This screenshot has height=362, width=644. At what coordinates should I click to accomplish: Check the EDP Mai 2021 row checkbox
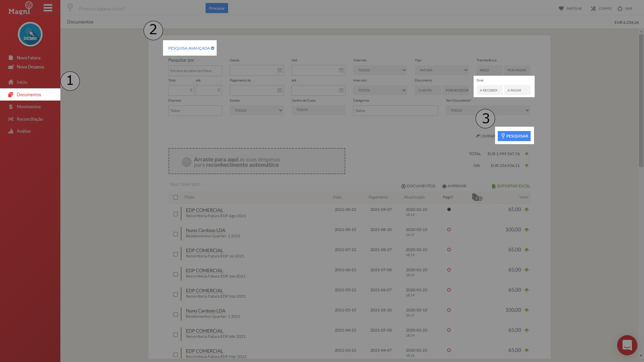175,295
